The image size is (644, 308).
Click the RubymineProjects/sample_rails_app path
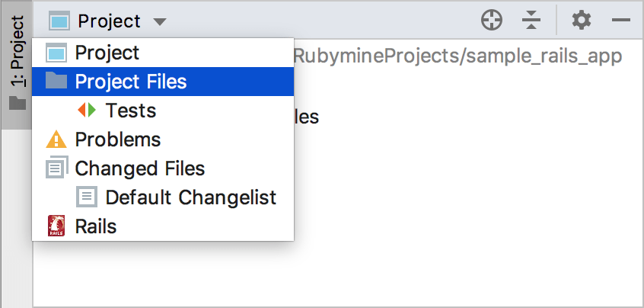coord(458,56)
